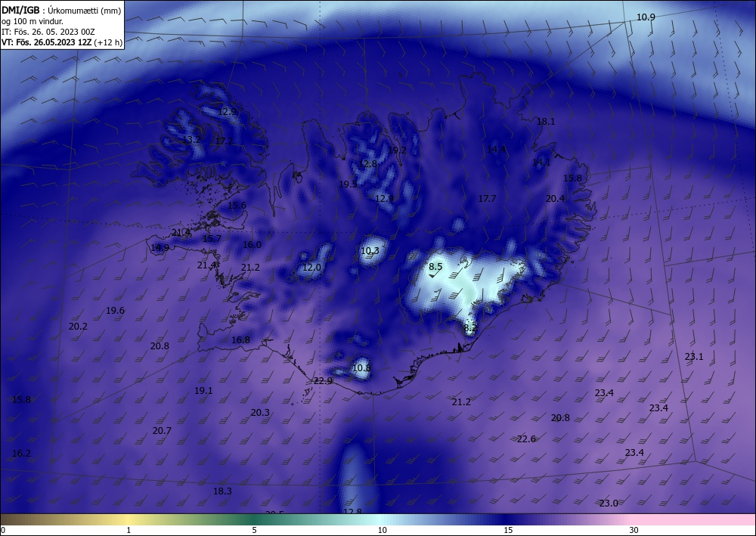Viewport: 756px width, 536px height.
Task: Select the 18.3 value near the bottom
Action: pyautogui.click(x=222, y=491)
